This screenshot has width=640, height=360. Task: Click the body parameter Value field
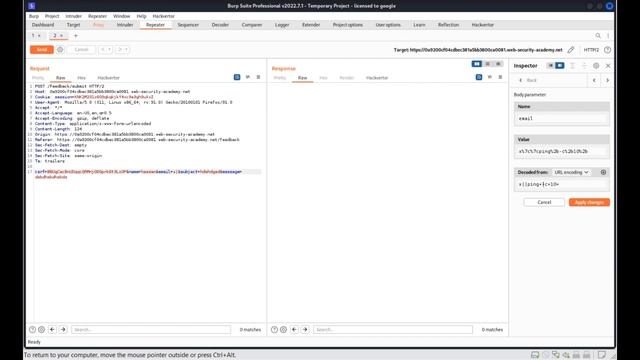pyautogui.click(x=562, y=151)
